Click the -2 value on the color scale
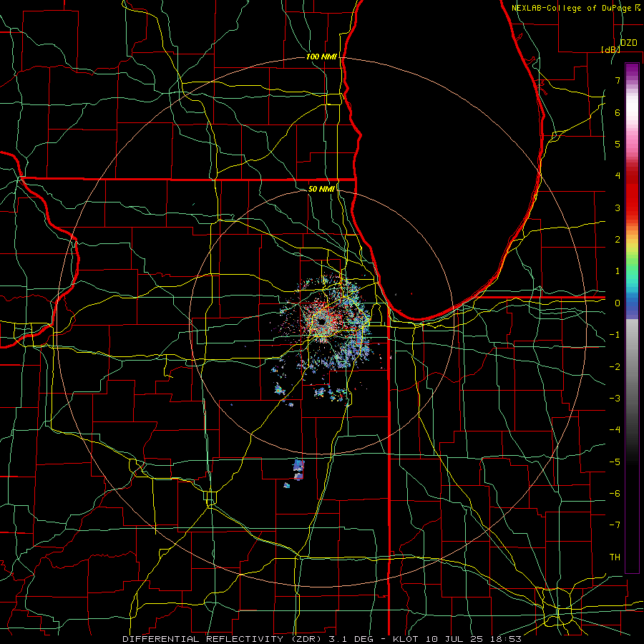 (x=615, y=367)
